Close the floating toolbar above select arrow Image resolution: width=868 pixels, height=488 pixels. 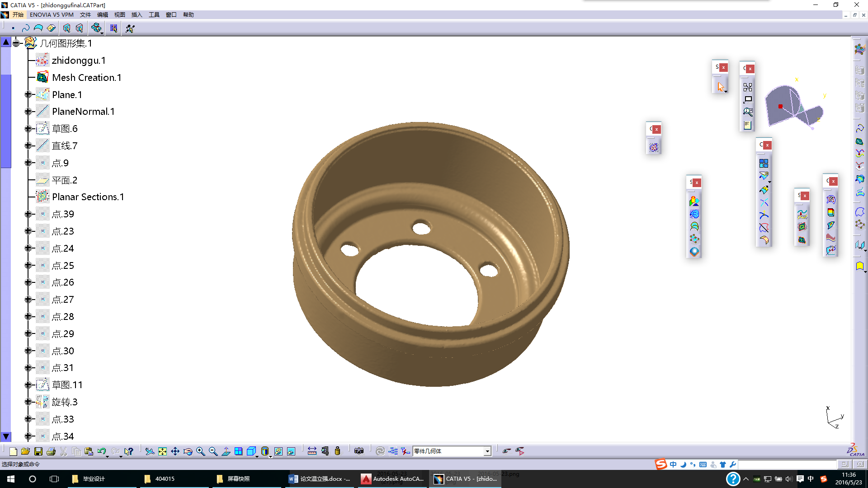pos(724,67)
